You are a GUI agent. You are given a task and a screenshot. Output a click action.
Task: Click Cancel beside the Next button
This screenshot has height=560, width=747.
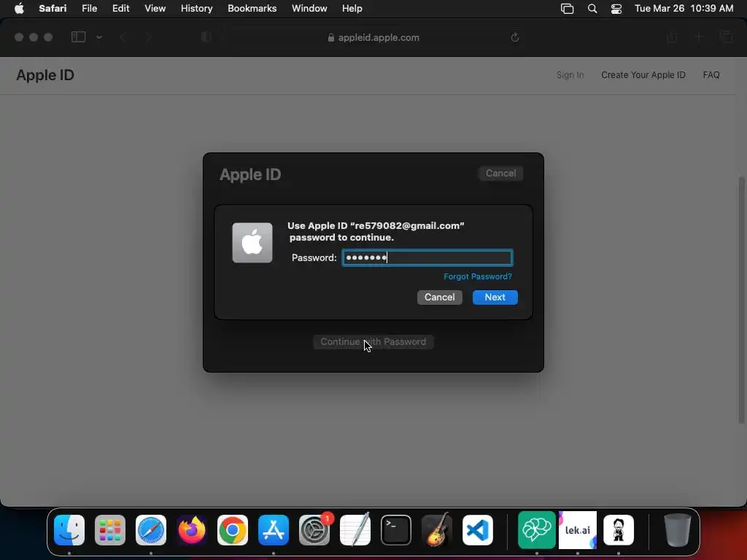(439, 297)
